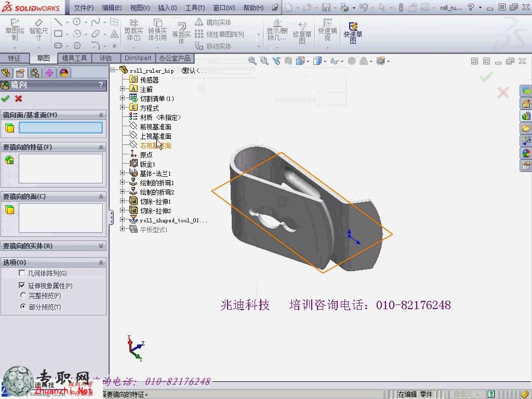Click the Sketch (草图绘制) tool icon
The height and width of the screenshot is (399, 532).
pyautogui.click(x=15, y=29)
